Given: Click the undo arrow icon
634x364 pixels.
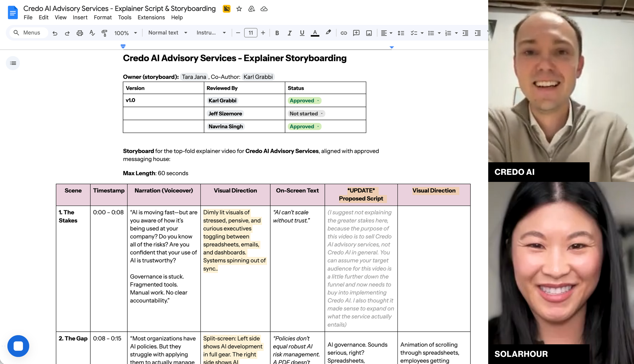Looking at the screenshot, I should (x=55, y=33).
